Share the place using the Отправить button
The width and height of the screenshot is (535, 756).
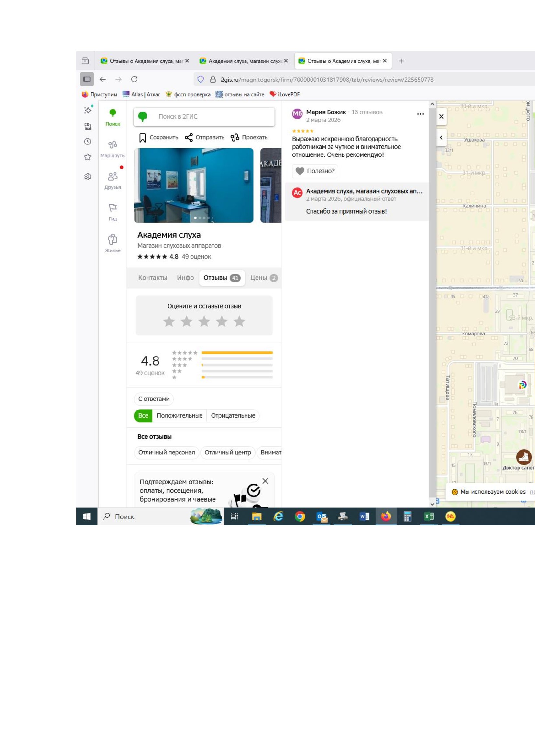pos(204,138)
